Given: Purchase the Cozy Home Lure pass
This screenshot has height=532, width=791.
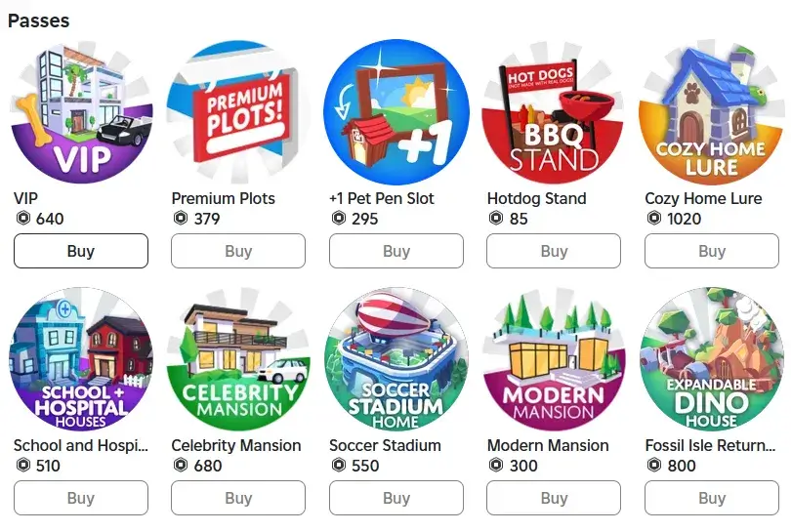Looking at the screenshot, I should [x=712, y=251].
